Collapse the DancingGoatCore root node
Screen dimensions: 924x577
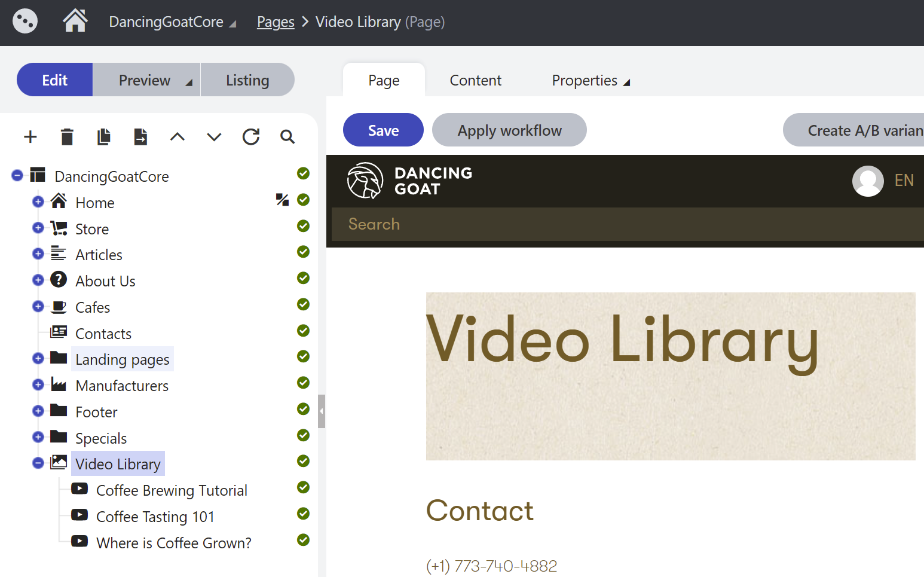pyautogui.click(x=17, y=175)
